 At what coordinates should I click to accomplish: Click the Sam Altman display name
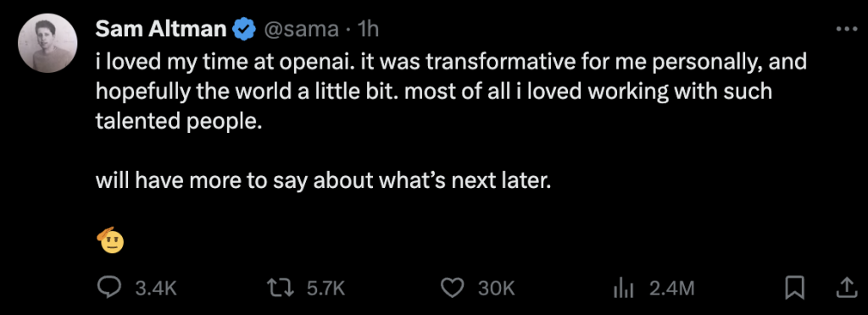point(161,30)
